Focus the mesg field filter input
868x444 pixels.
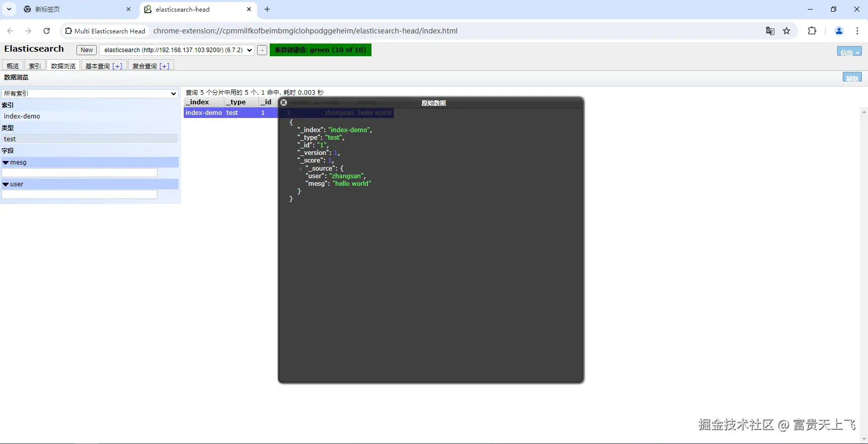79,173
